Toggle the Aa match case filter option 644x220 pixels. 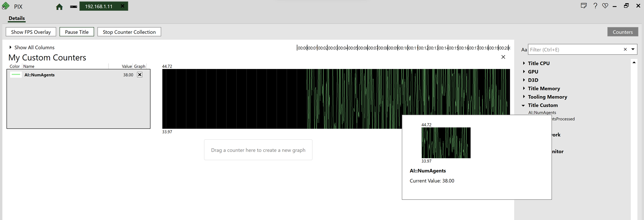tap(524, 50)
